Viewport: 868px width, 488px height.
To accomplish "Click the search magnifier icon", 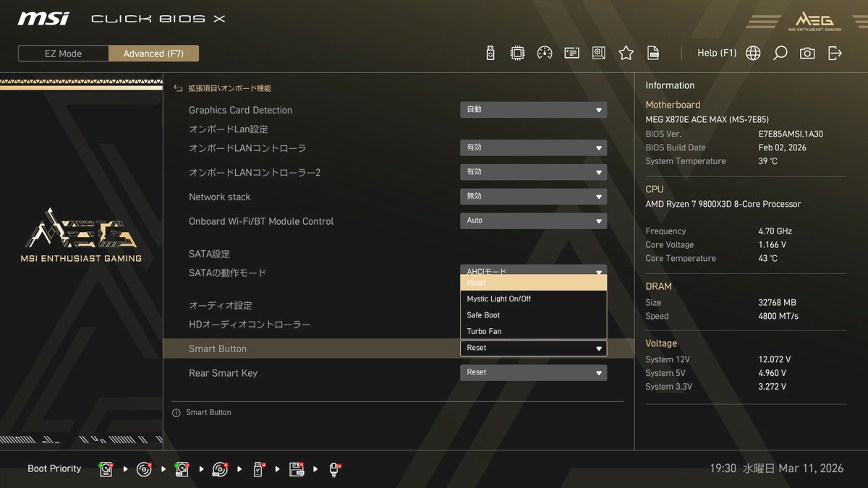I will (x=780, y=53).
